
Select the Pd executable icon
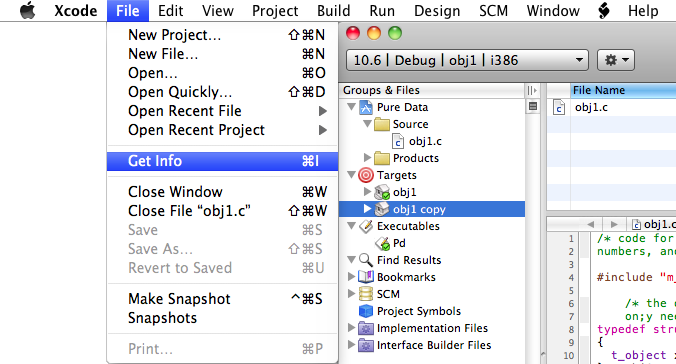point(382,243)
